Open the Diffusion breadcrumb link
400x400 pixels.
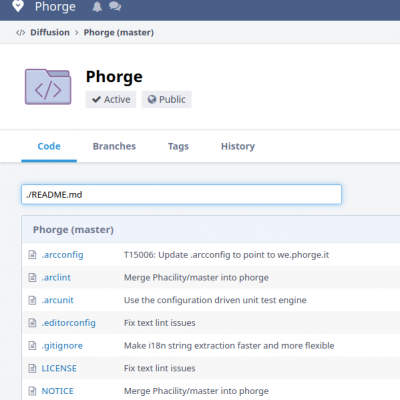50,32
